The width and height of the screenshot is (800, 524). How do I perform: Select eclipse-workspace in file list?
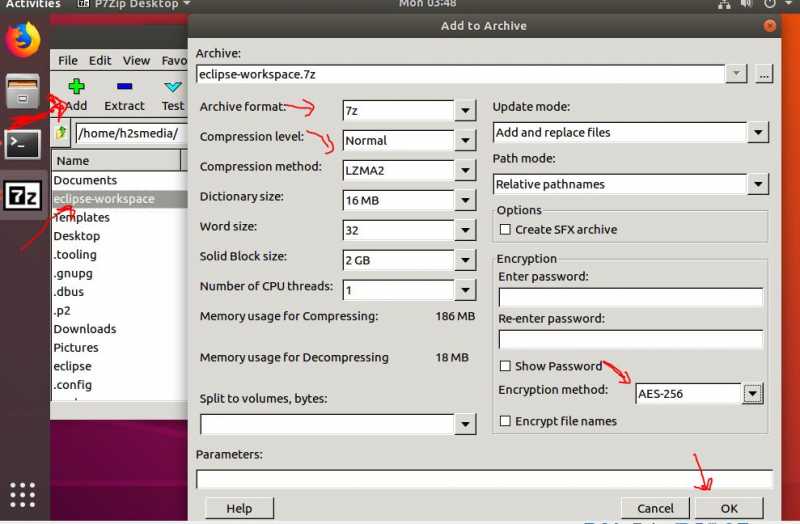(x=104, y=198)
